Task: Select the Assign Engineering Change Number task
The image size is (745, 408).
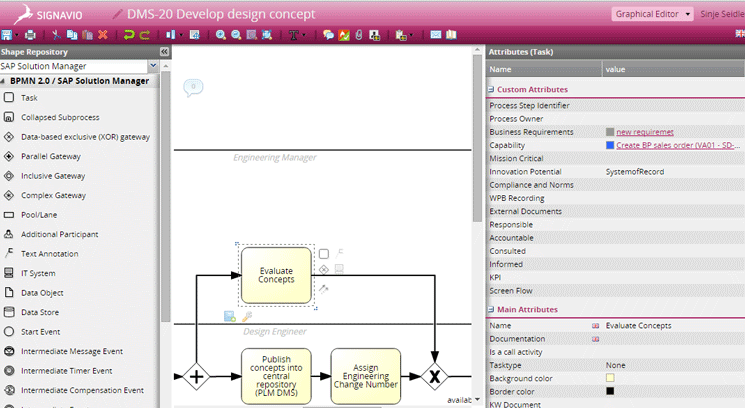Action: coord(366,376)
